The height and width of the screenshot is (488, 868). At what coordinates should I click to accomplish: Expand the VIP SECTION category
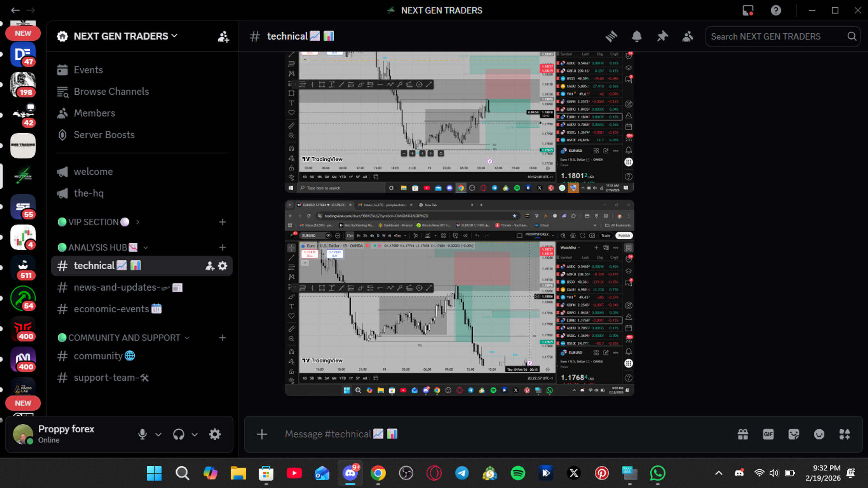point(98,222)
